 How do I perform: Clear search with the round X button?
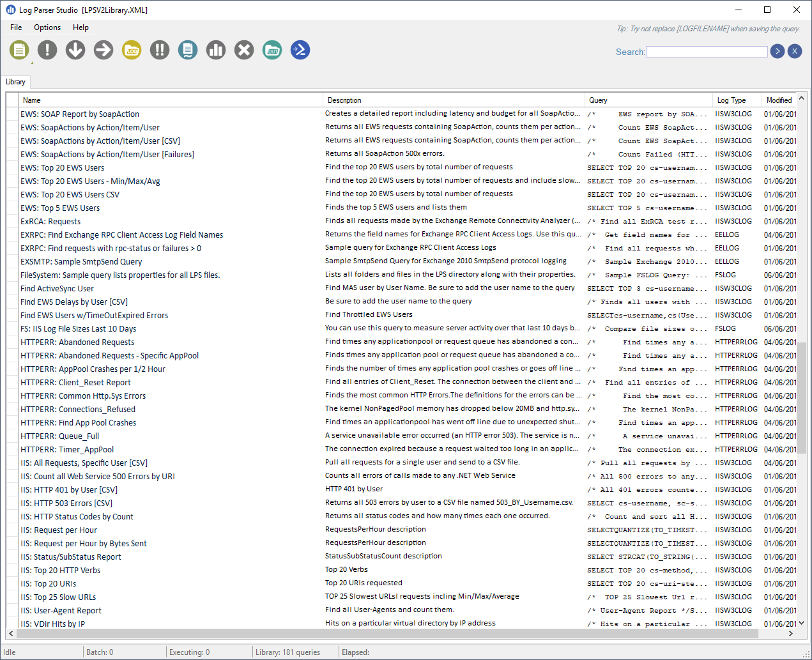(795, 51)
